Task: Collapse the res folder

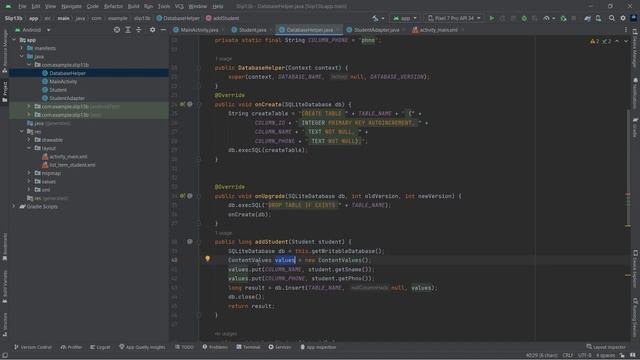Action: [22, 131]
